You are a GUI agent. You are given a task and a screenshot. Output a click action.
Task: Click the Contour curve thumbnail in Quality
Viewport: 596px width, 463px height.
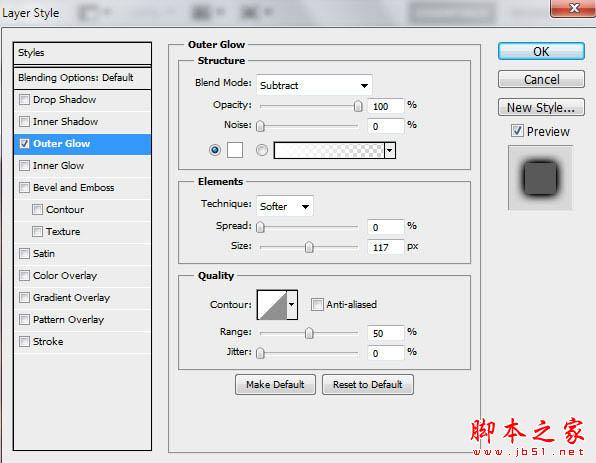point(272,305)
